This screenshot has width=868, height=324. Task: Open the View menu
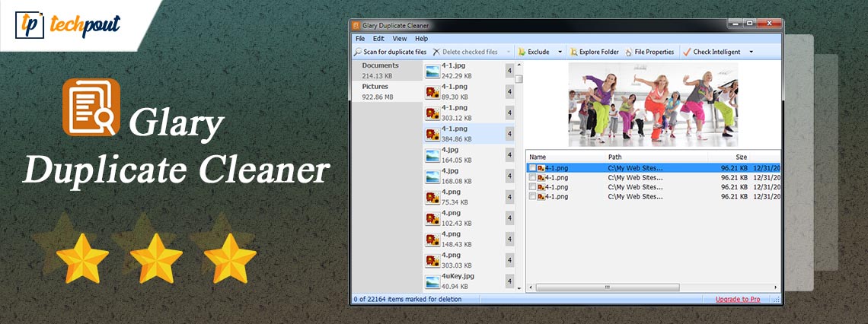(x=399, y=38)
